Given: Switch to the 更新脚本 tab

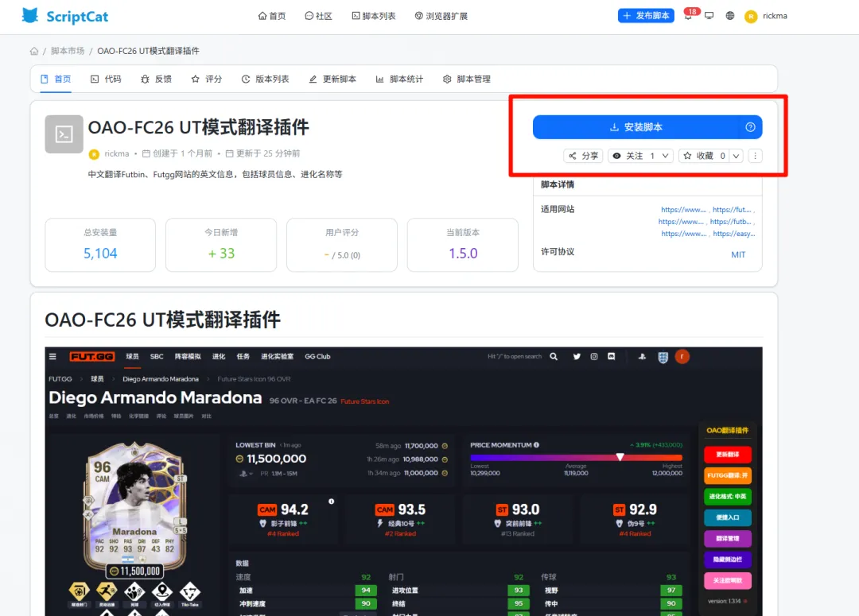Looking at the screenshot, I should (x=332, y=79).
